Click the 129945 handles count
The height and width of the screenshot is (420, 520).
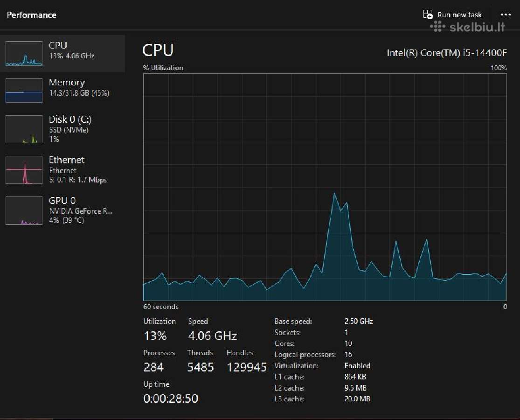pos(247,367)
